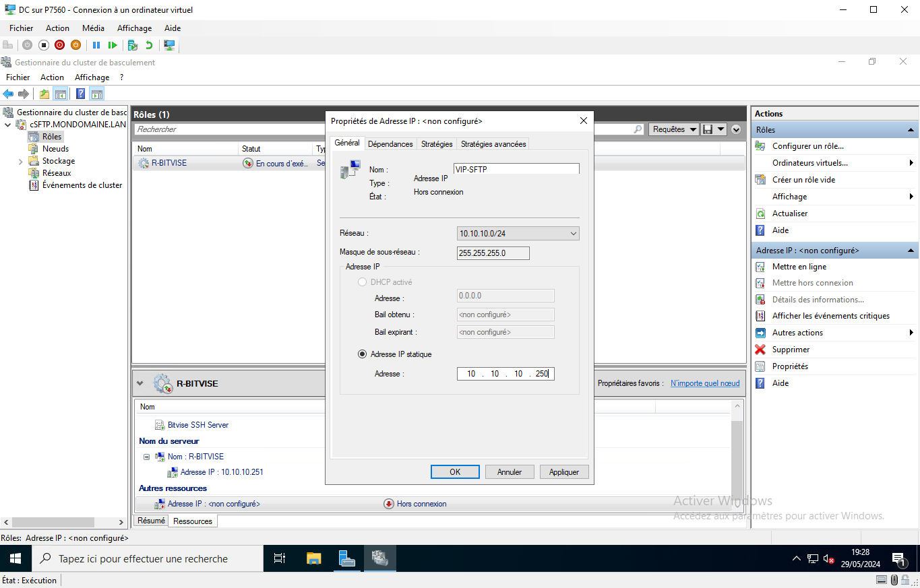
Task: Click the Actualiser refresh icon
Action: click(x=760, y=214)
